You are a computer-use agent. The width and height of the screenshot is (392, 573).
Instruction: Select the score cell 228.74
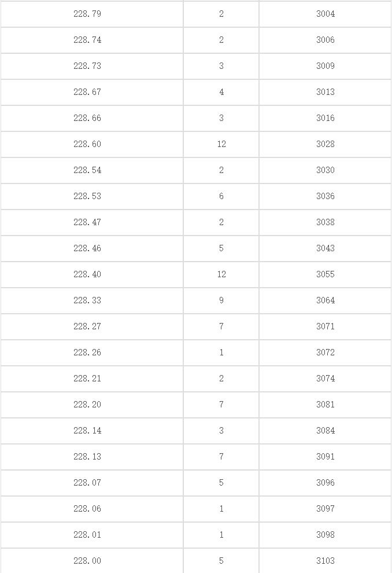87,40
